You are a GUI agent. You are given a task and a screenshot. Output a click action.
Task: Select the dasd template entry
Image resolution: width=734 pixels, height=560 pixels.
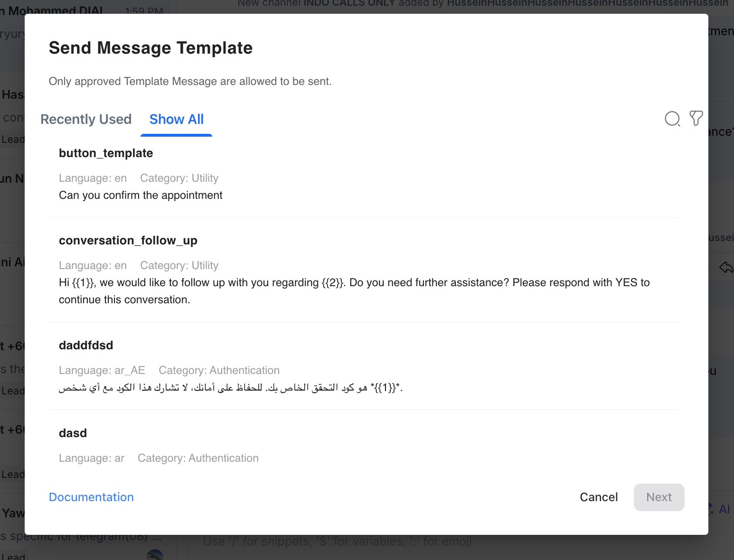tap(73, 433)
